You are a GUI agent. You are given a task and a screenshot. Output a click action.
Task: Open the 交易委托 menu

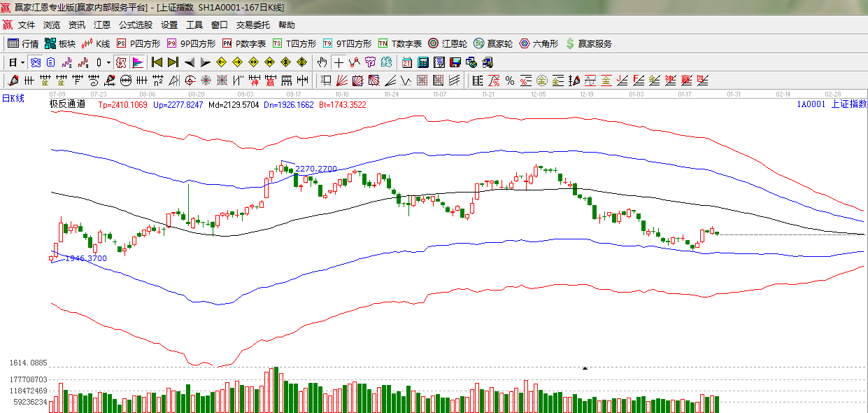[x=252, y=25]
